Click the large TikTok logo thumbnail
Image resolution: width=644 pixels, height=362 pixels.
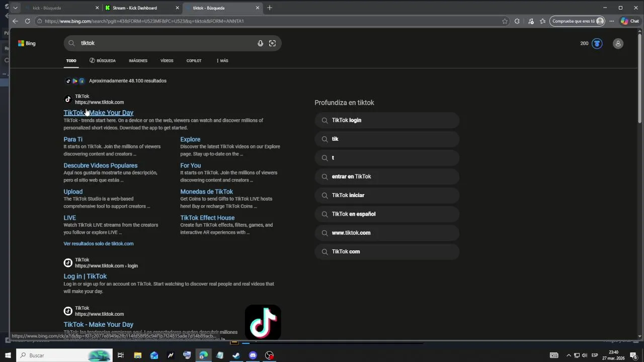pyautogui.click(x=263, y=322)
